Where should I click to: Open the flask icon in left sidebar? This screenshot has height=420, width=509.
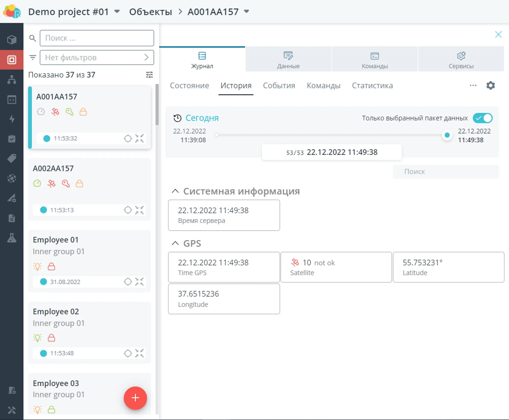[x=12, y=238]
